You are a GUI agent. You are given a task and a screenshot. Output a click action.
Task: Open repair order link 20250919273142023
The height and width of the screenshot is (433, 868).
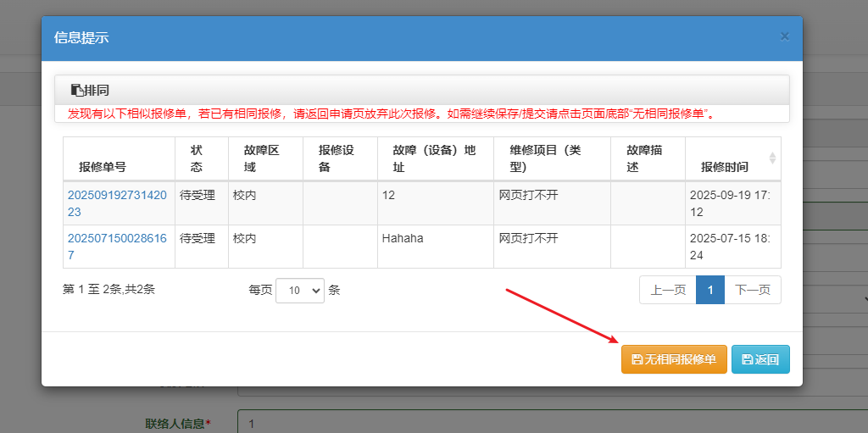[x=117, y=203]
